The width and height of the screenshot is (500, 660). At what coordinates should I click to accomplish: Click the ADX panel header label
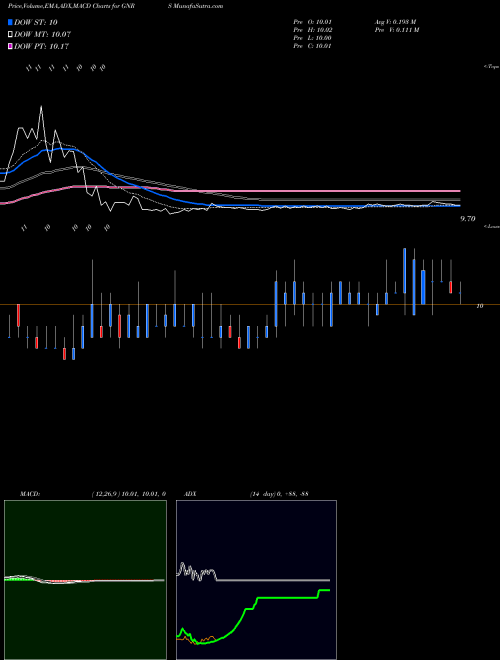click(190, 494)
